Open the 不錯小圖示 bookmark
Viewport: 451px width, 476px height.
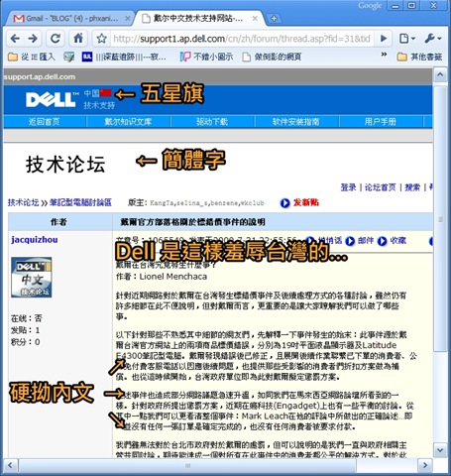pos(207,57)
